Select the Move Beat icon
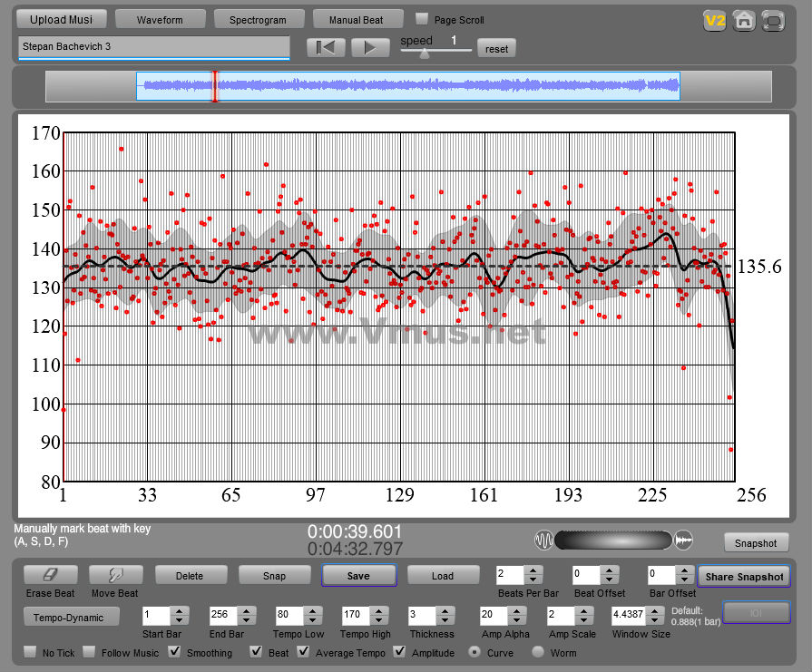 [115, 575]
